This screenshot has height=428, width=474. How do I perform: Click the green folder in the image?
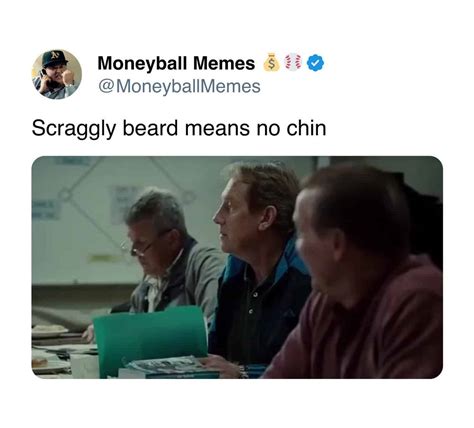coord(150,340)
